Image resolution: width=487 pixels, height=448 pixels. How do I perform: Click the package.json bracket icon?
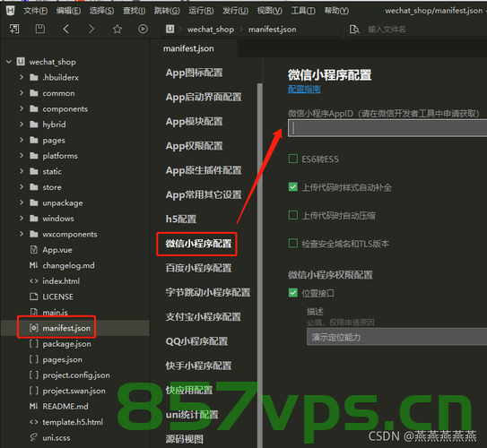coord(33,344)
